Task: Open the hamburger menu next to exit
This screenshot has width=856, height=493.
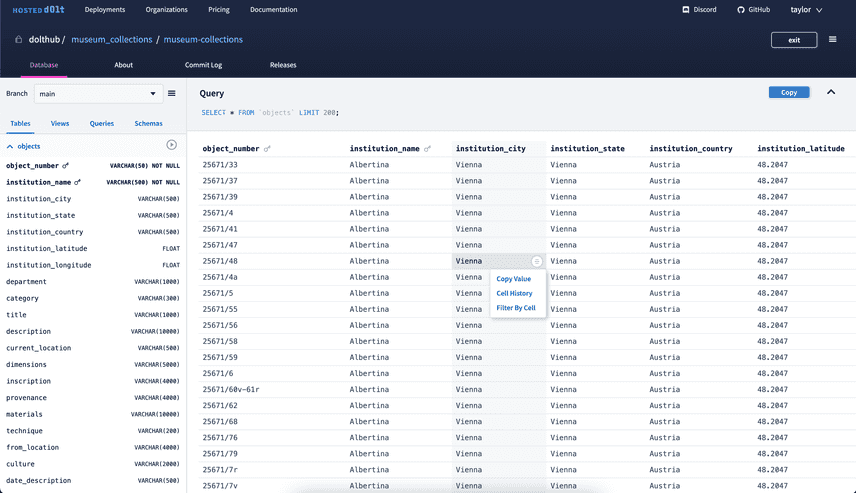Action: pos(833,39)
